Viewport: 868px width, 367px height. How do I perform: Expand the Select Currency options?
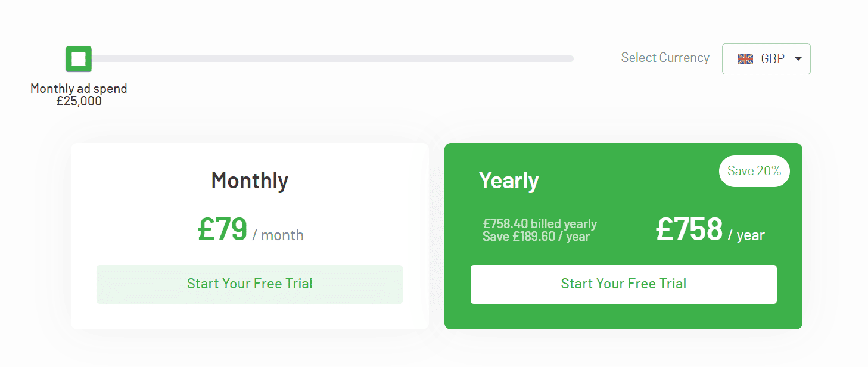[x=766, y=58]
